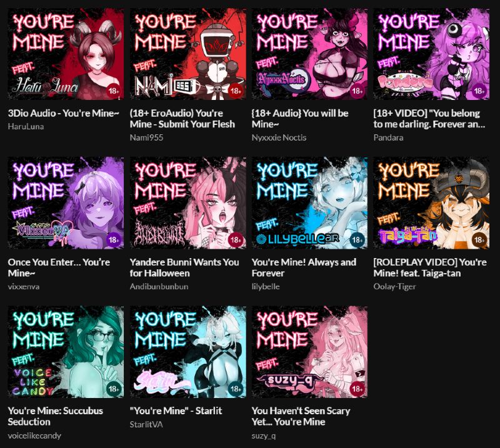The height and width of the screenshot is (448, 500).
Task: Open the StarlitVA creator name
Action: 146,424
